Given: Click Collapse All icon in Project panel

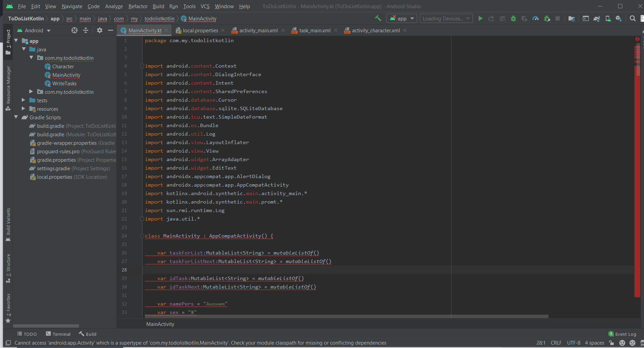Looking at the screenshot, I should click(86, 30).
